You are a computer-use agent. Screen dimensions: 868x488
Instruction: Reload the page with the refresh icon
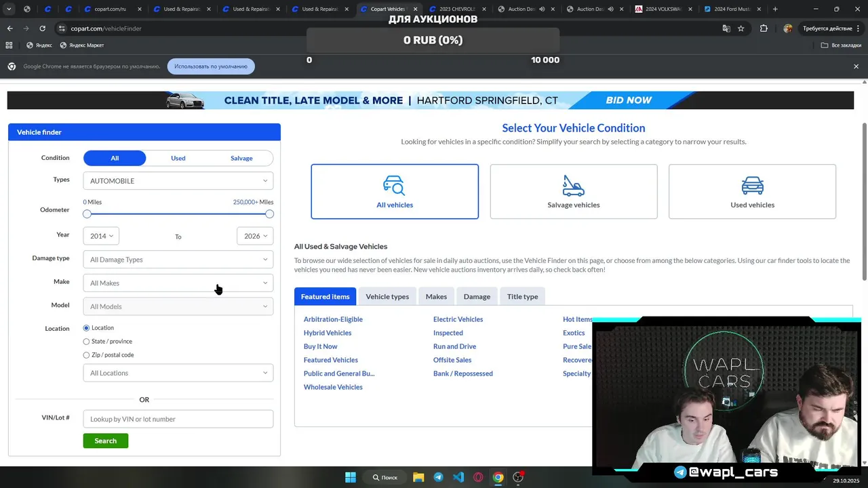pyautogui.click(x=42, y=28)
